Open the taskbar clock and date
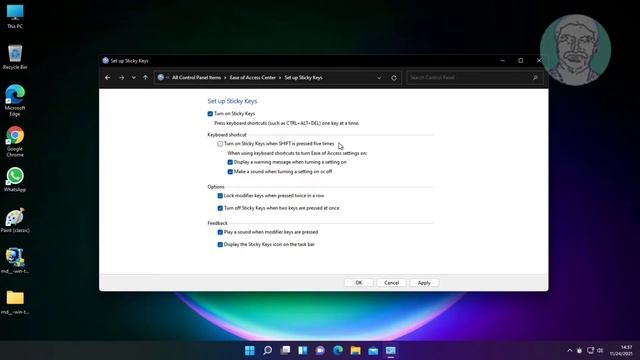Image resolution: width=640 pixels, height=360 pixels. coord(621,350)
